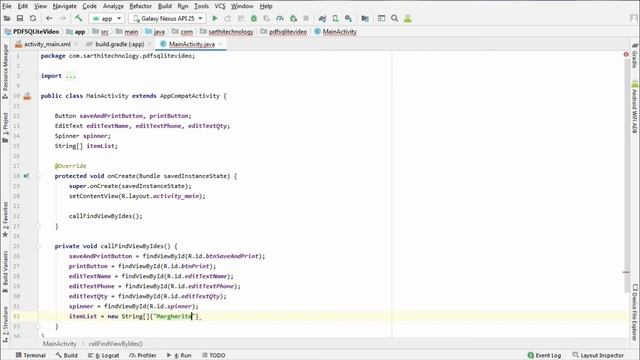Open the Build Variants side panel
Screen dimensions: 640x360
pos(5,271)
